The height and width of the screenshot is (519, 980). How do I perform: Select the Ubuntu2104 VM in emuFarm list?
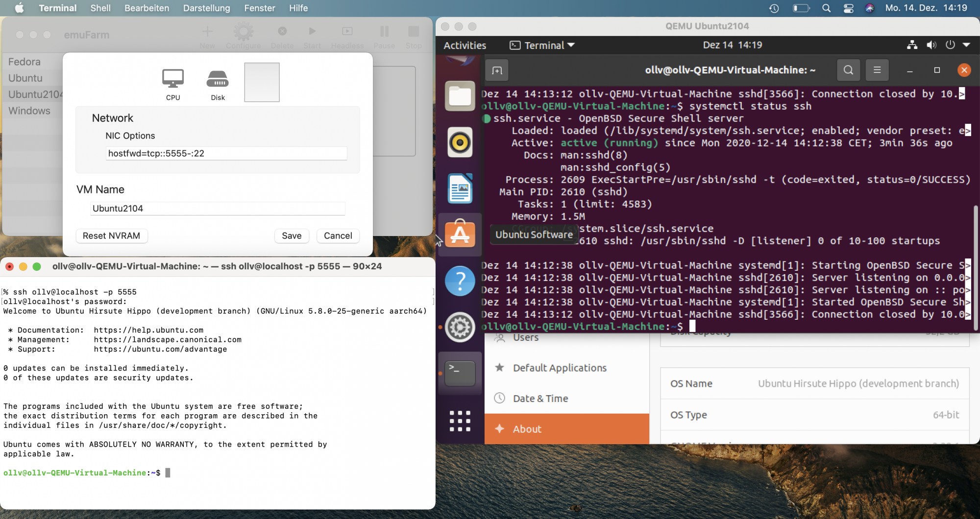[35, 94]
